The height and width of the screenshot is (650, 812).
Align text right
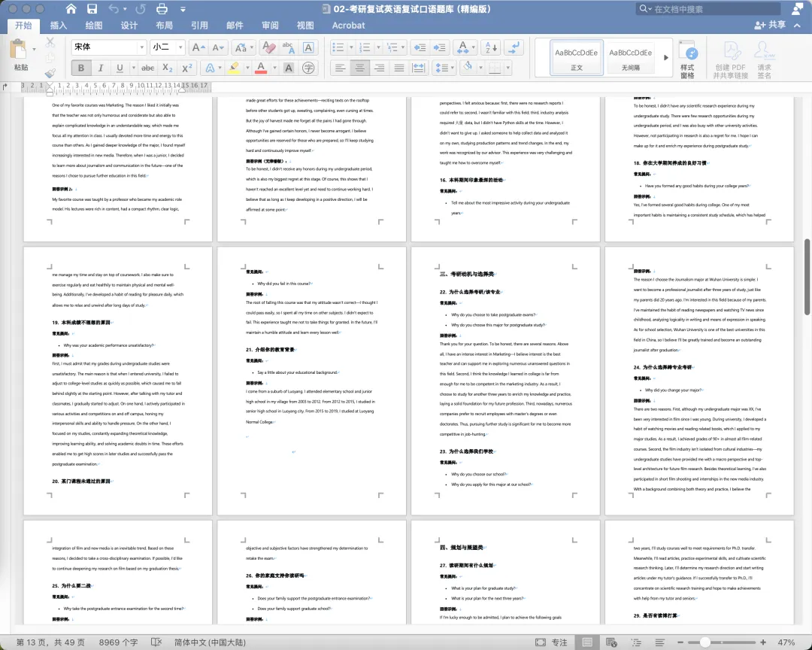(x=379, y=68)
